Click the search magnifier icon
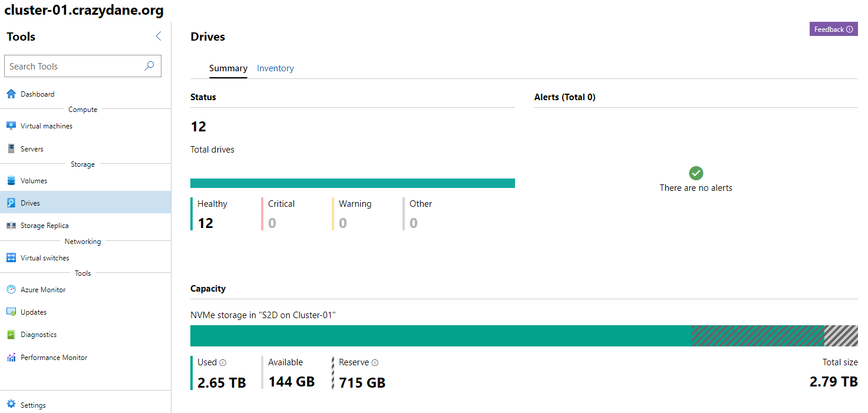The width and height of the screenshot is (868, 413). [149, 66]
